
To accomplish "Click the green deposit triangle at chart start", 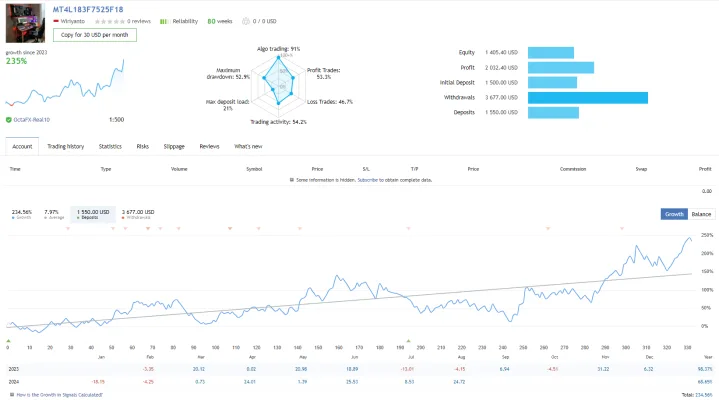I will (x=8, y=341).
